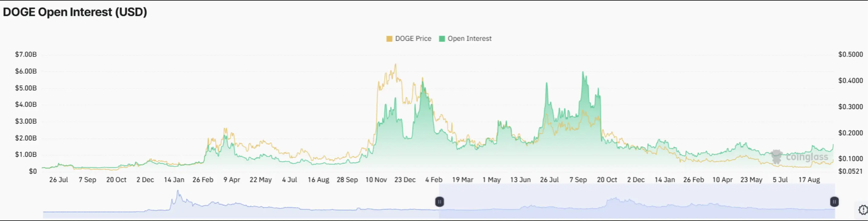Click the $0.5000 price axis label
Screen dimensions: 868x221
[850, 54]
